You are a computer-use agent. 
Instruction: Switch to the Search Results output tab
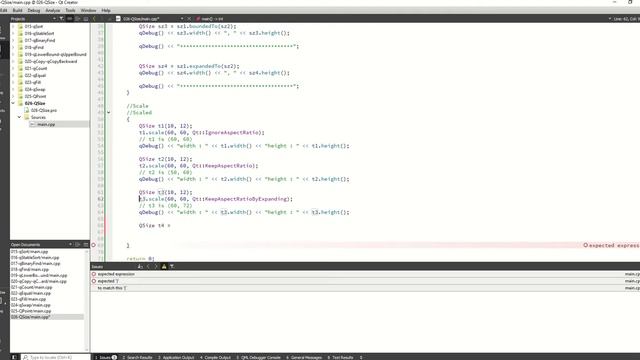pyautogui.click(x=137, y=357)
